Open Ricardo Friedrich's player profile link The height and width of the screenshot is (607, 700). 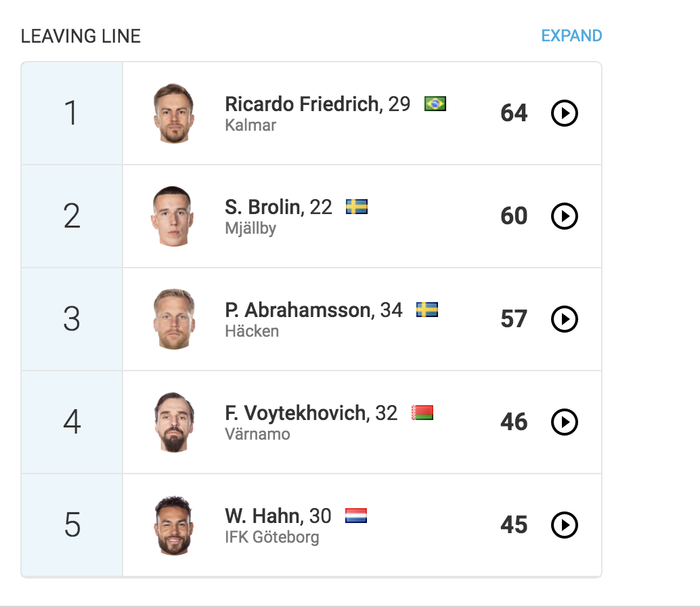click(x=302, y=104)
